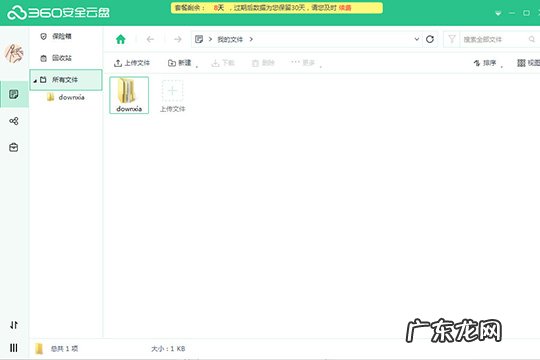The width and height of the screenshot is (540, 360).
Task: Click 我的文件 breadcrumb in address bar
Action: click(230, 40)
